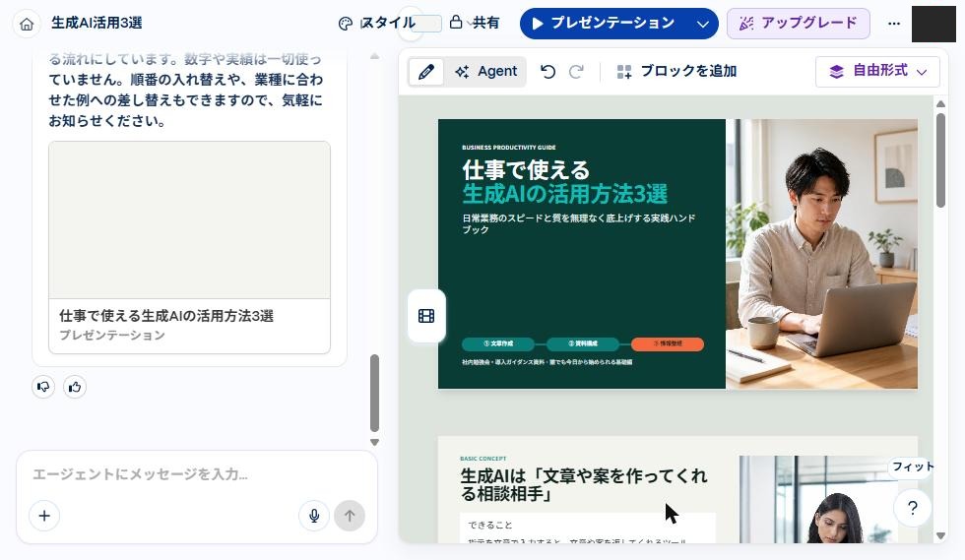Image resolution: width=965 pixels, height=560 pixels.
Task: Select the man with laptop image
Action: pos(821,254)
